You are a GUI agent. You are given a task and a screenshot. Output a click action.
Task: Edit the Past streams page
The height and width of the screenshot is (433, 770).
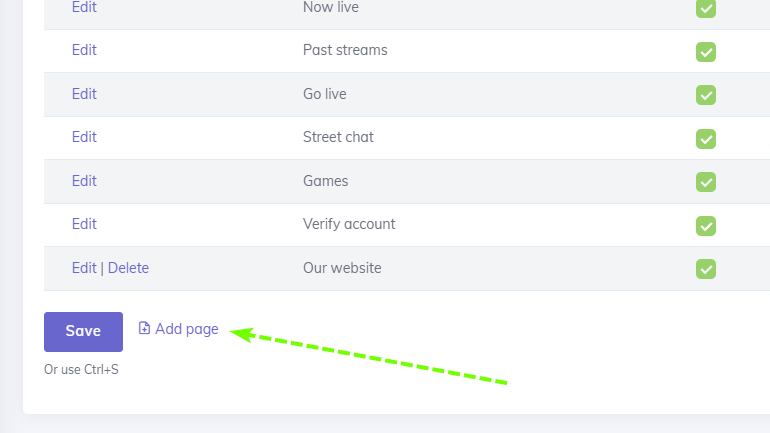84,50
